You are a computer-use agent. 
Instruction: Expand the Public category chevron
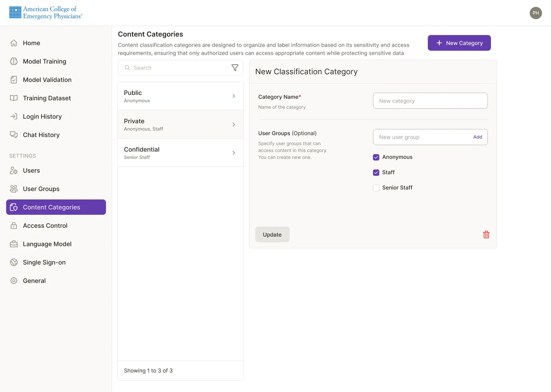pyautogui.click(x=234, y=96)
